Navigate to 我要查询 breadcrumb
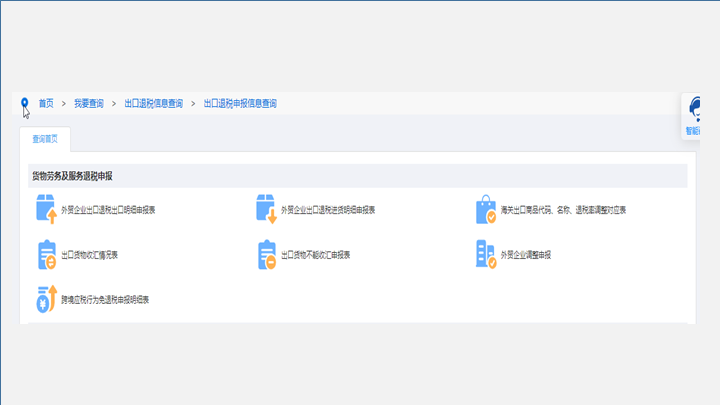 [x=89, y=103]
